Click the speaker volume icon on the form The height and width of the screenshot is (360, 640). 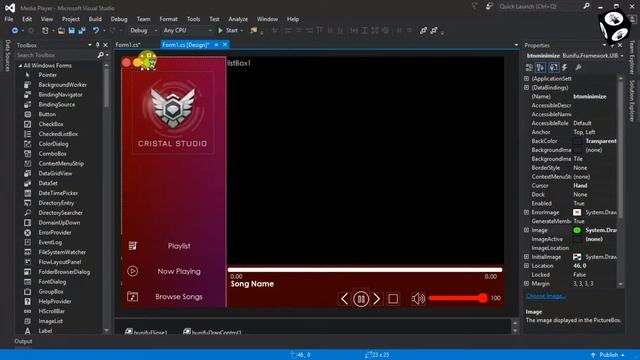click(x=418, y=299)
